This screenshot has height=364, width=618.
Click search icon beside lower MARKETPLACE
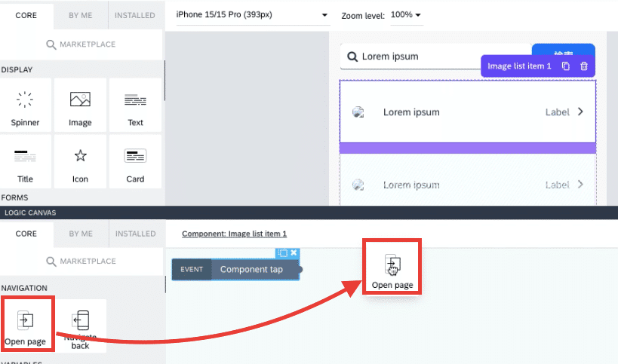click(51, 262)
